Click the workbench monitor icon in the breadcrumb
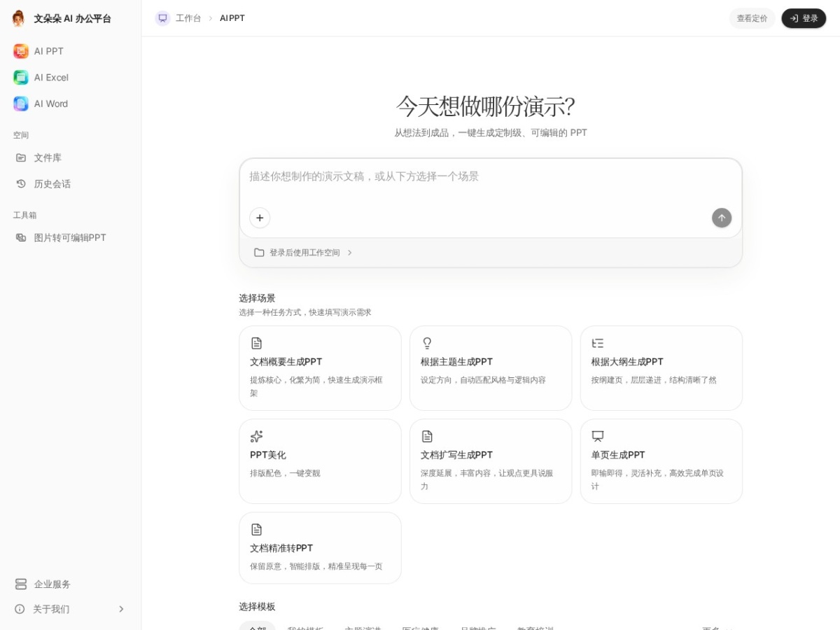 162,18
